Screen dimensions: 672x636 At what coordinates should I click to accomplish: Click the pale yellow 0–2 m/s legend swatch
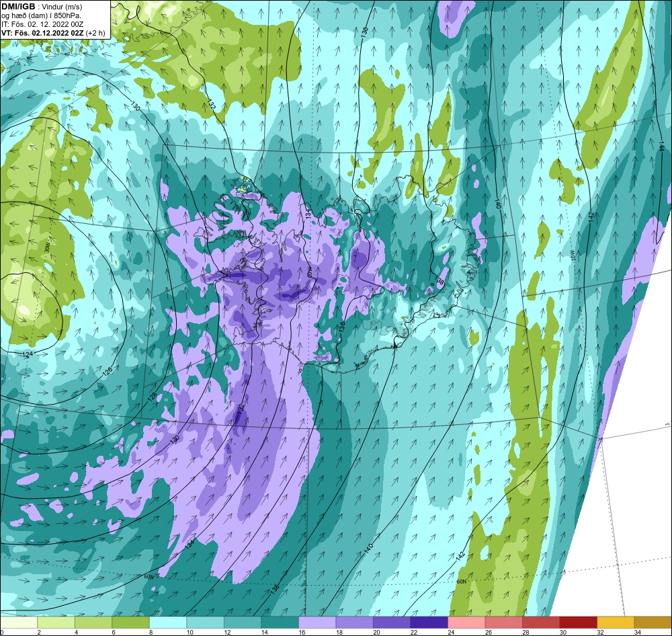click(x=19, y=623)
